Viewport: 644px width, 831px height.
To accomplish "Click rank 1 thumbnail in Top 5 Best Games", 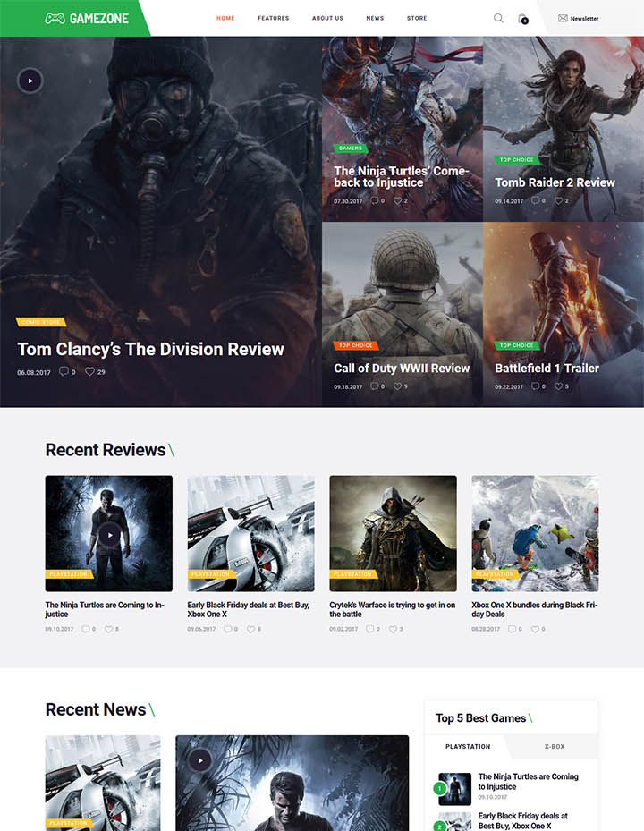I will pyautogui.click(x=454, y=789).
